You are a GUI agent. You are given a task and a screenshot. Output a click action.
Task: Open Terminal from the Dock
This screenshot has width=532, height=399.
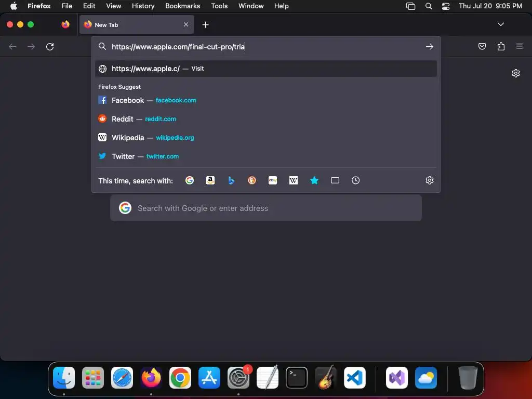[297, 378]
